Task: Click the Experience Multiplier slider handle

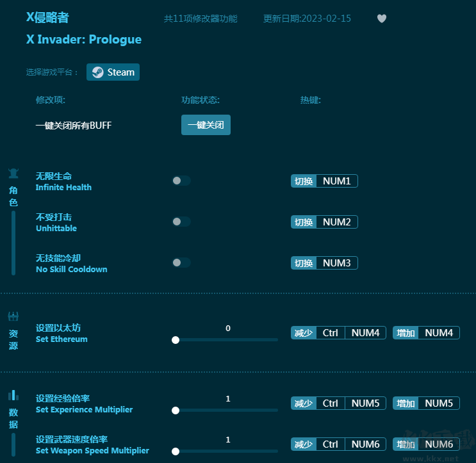Action: (x=176, y=410)
